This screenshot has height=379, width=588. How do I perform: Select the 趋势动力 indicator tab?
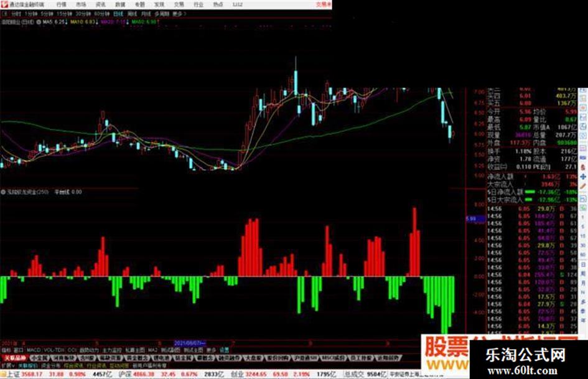(89, 350)
